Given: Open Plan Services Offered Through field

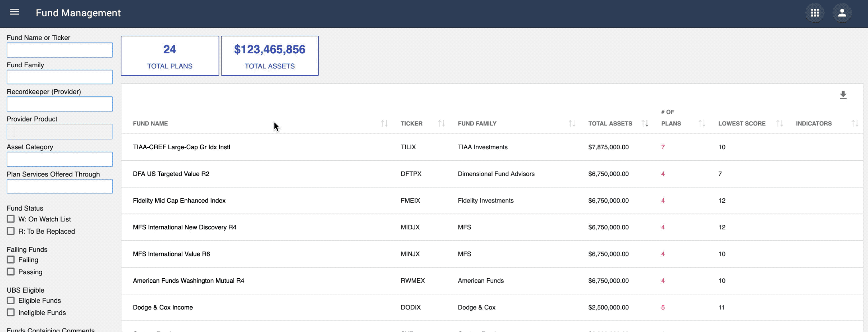Looking at the screenshot, I should coord(60,186).
